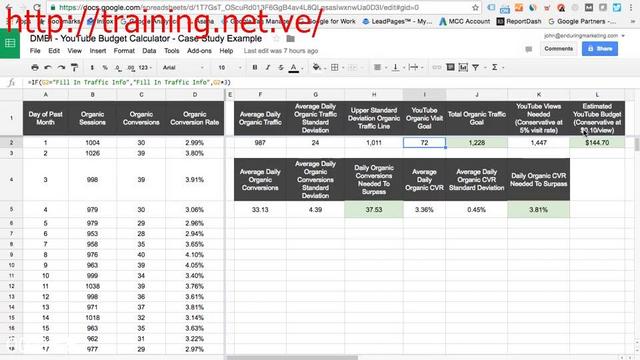Toggle bold formatting
This screenshot has width=640, height=360.
[x=255, y=67]
